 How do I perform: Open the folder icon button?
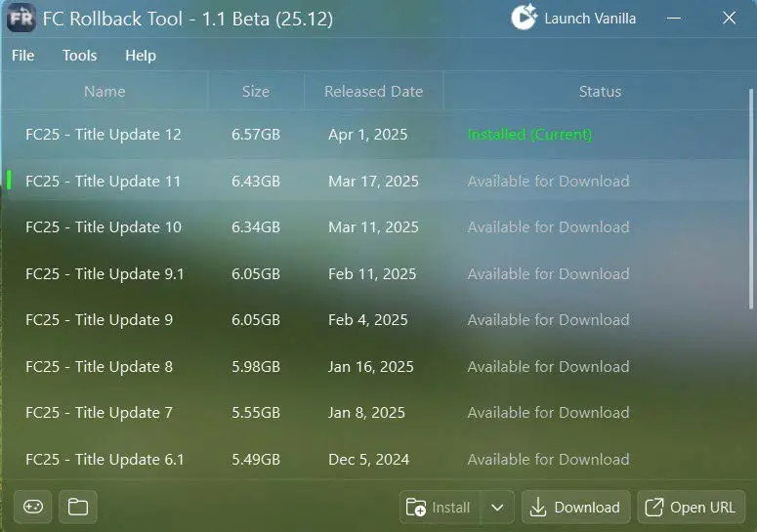(78, 507)
